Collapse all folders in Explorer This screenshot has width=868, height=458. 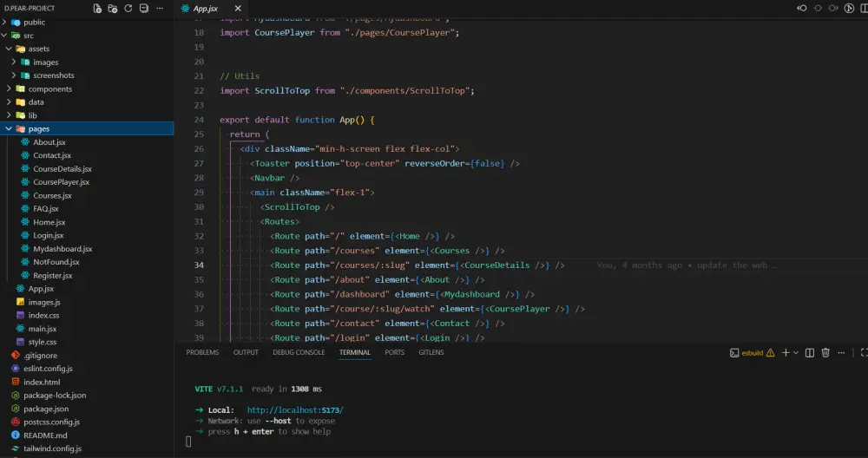coord(144,9)
